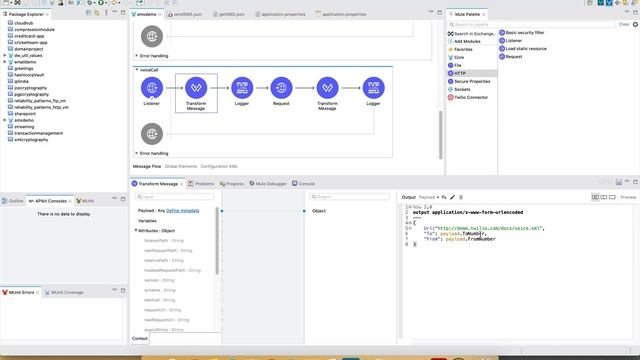Select the first Transform Message node

(x=196, y=88)
